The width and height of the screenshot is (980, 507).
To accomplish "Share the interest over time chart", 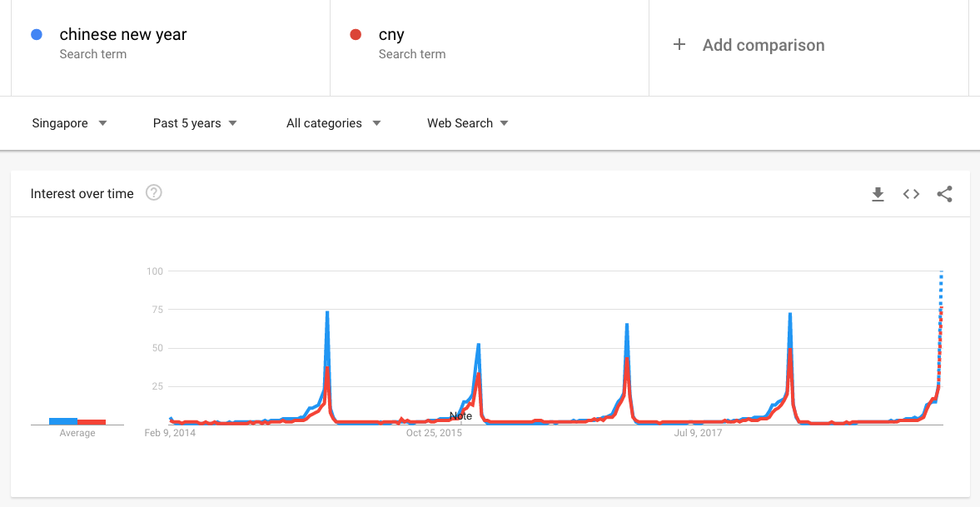I will click(944, 194).
